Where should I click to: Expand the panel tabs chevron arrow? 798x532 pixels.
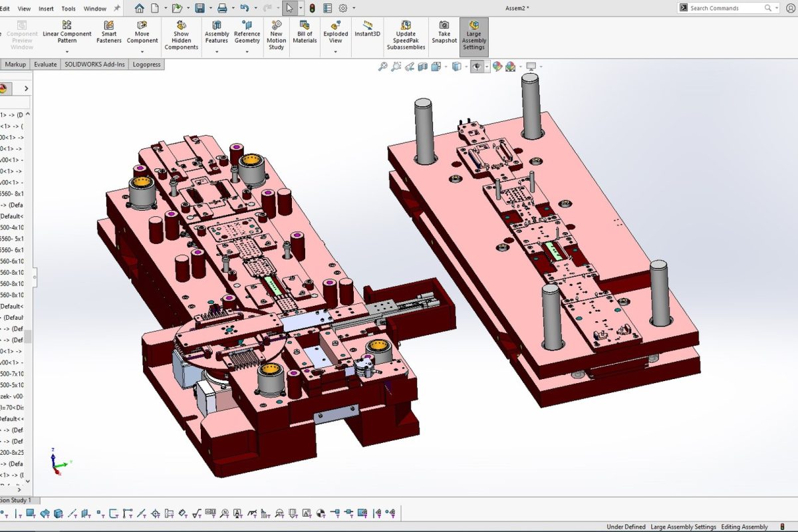click(x=27, y=88)
